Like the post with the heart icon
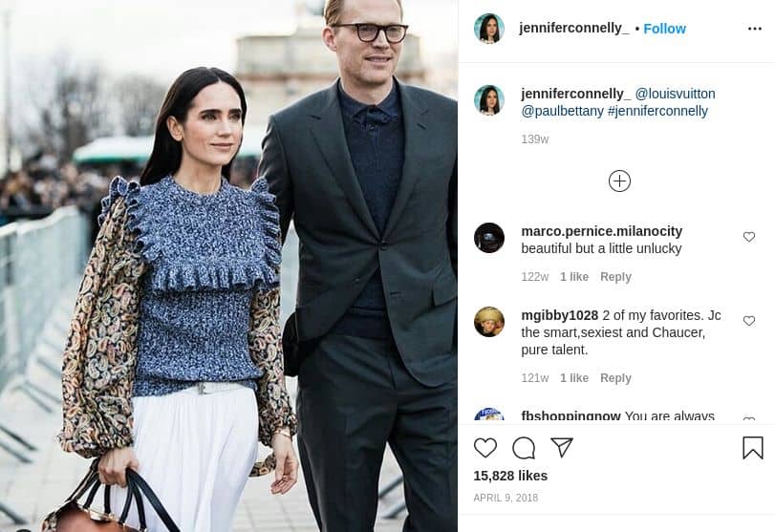Image resolution: width=775 pixels, height=532 pixels. tap(485, 448)
